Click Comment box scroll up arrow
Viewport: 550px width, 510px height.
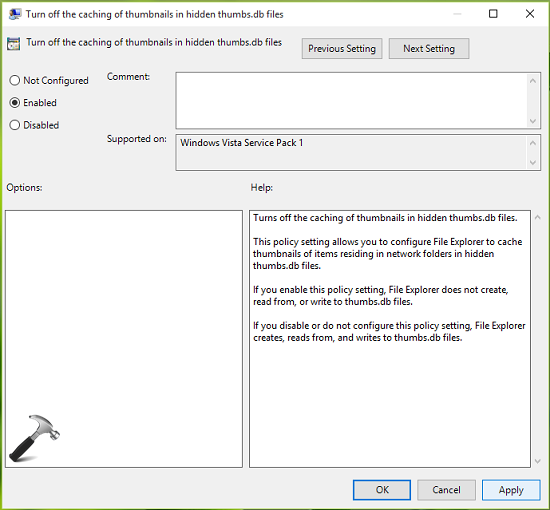tap(533, 81)
